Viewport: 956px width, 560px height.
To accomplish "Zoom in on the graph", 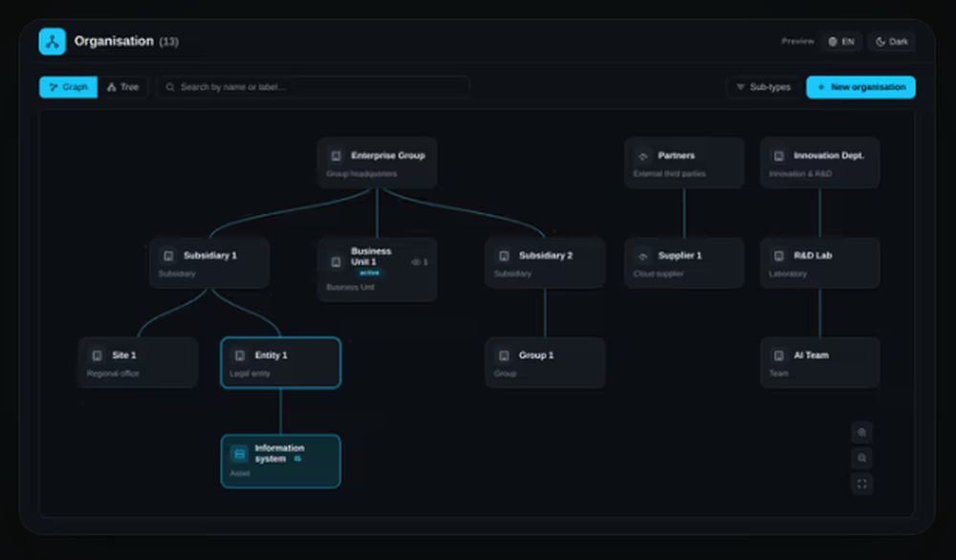I will [862, 433].
